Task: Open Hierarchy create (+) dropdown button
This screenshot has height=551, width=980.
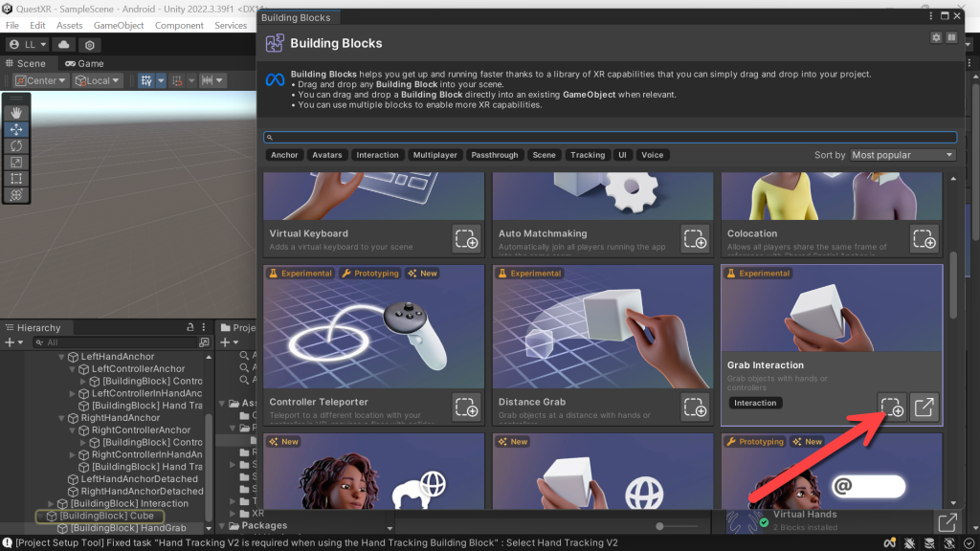Action: pyautogui.click(x=13, y=342)
